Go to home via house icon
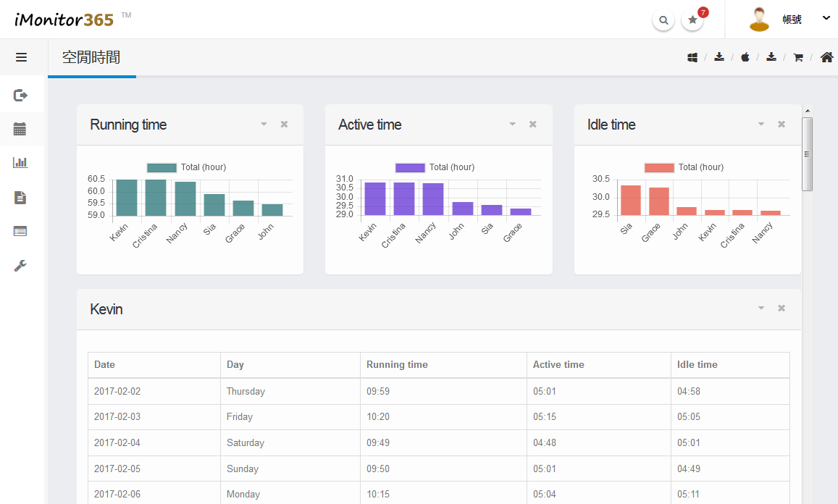838x504 pixels. tap(826, 57)
